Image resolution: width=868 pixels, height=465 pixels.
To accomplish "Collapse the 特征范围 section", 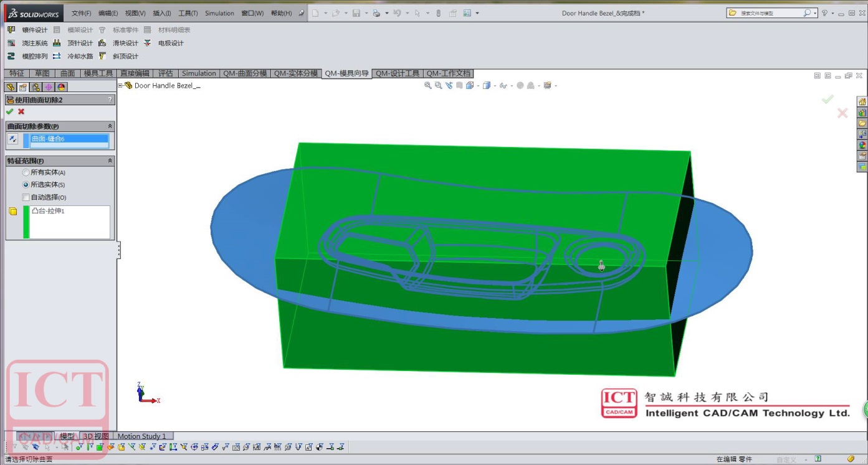I will click(110, 161).
